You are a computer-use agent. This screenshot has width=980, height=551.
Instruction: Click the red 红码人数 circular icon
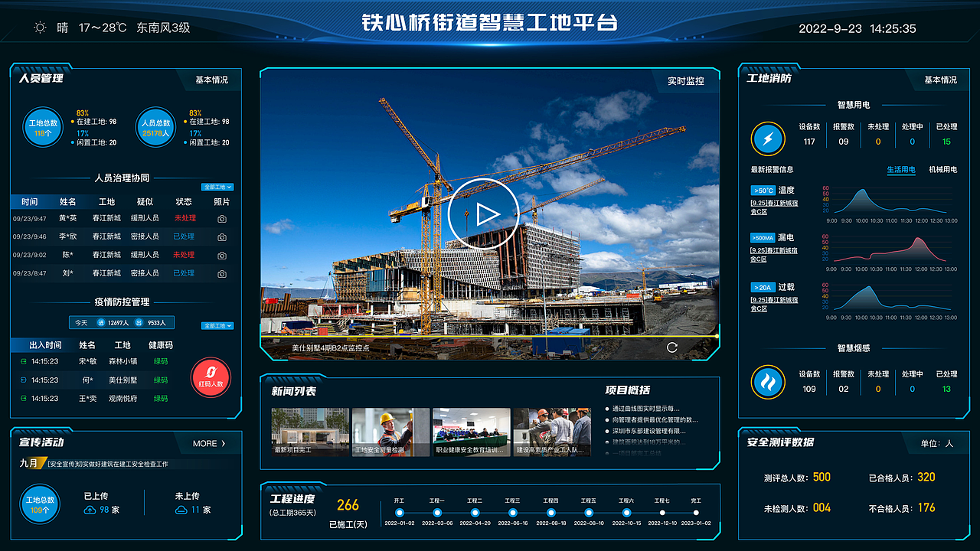(x=211, y=377)
